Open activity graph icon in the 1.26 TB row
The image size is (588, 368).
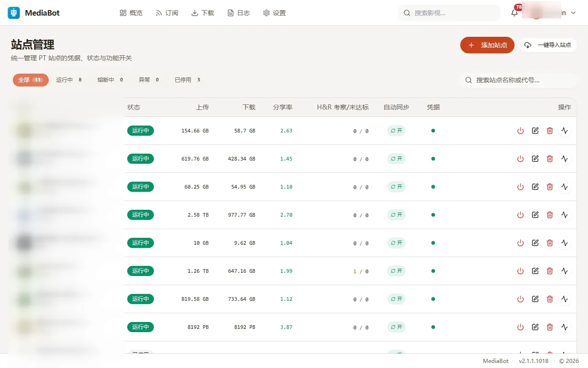pos(565,271)
